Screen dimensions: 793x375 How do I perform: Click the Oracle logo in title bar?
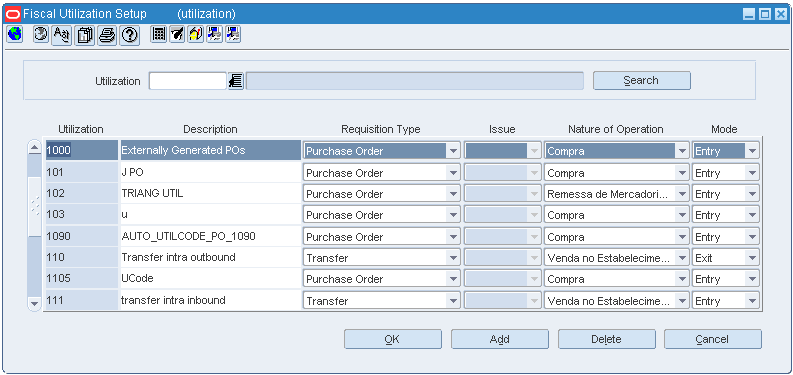click(13, 14)
